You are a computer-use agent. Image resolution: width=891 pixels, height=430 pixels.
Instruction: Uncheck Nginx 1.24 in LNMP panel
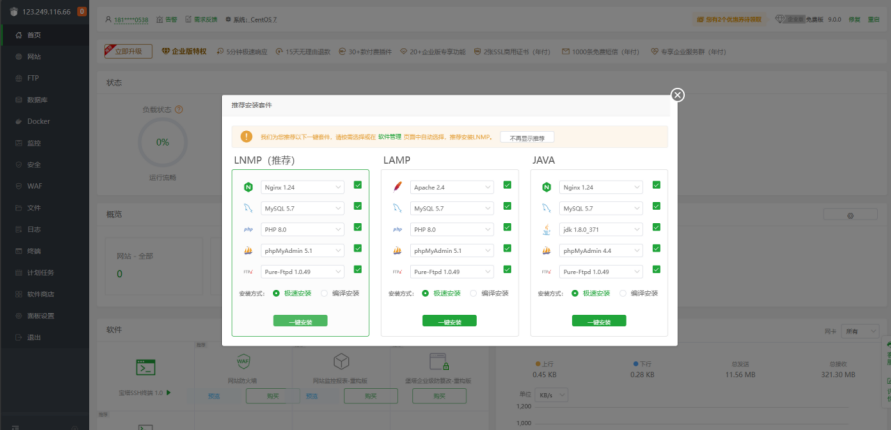(357, 185)
